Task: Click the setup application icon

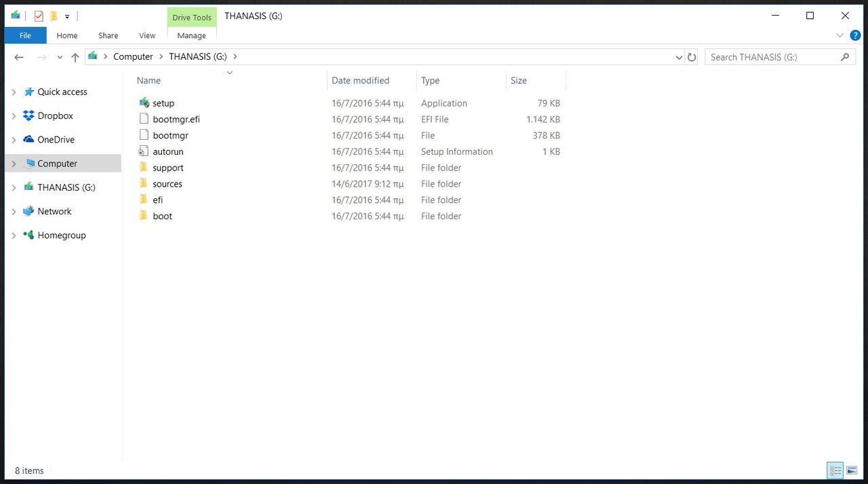Action: [x=143, y=103]
